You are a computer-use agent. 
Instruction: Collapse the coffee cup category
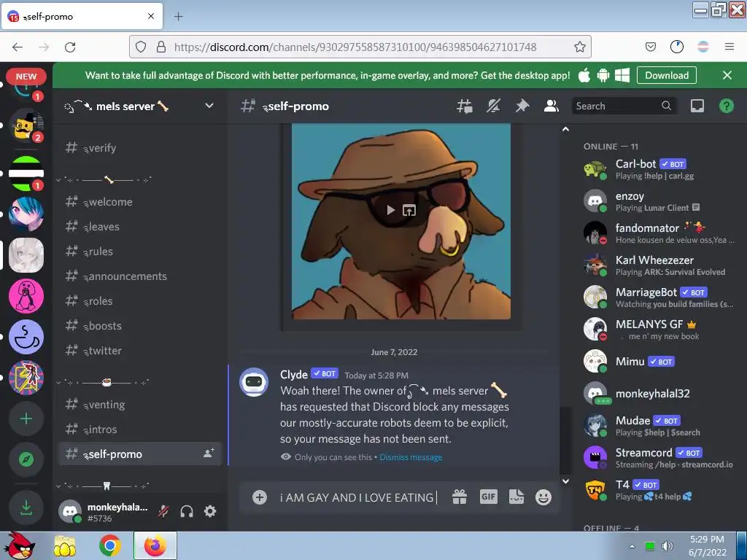(103, 382)
